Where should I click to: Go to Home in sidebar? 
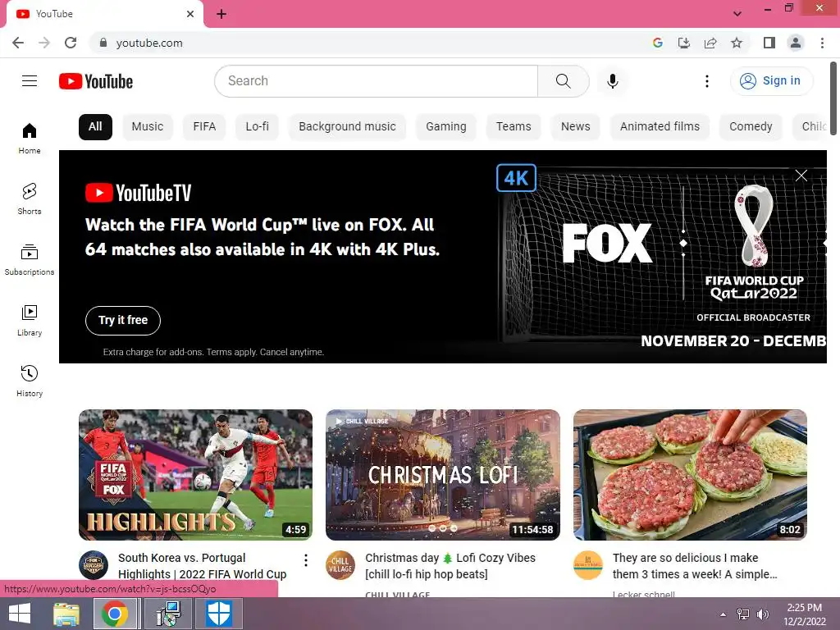tap(30, 138)
